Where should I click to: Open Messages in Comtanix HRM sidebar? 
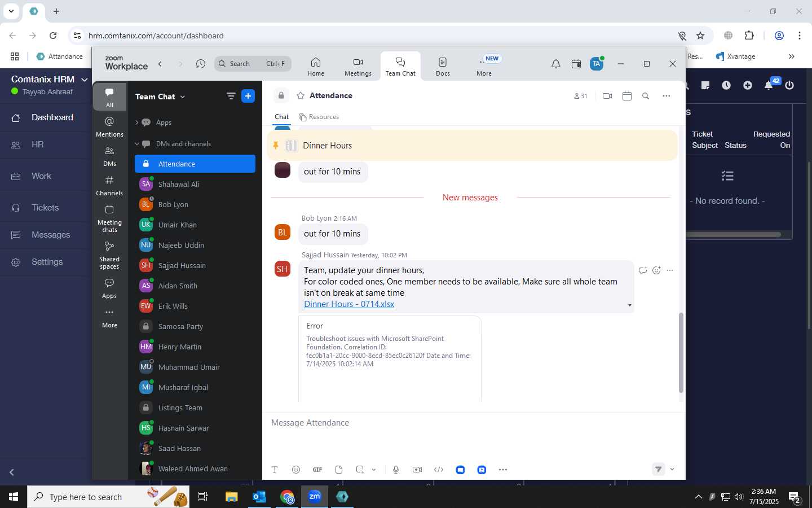[x=45, y=235]
